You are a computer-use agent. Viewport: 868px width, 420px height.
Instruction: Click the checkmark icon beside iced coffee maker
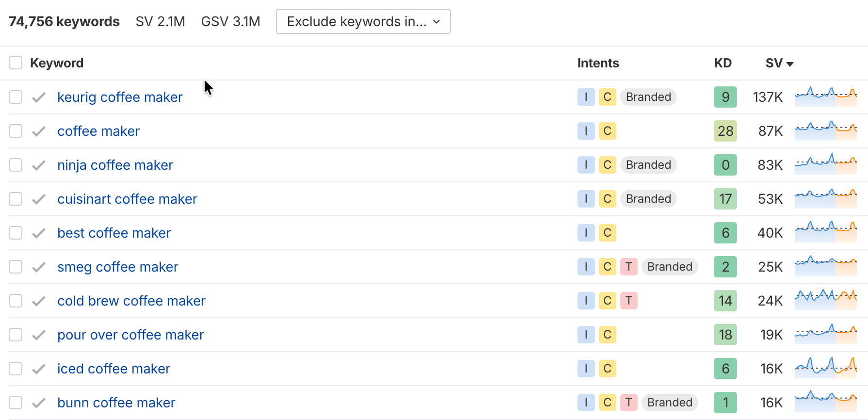[x=39, y=369]
